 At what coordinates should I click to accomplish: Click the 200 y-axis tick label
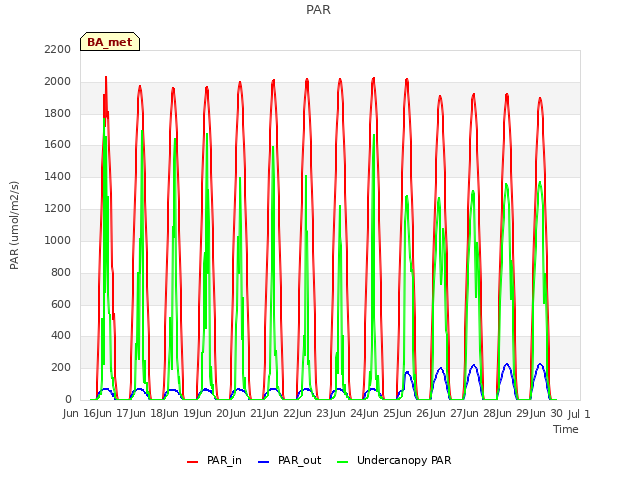61,367
